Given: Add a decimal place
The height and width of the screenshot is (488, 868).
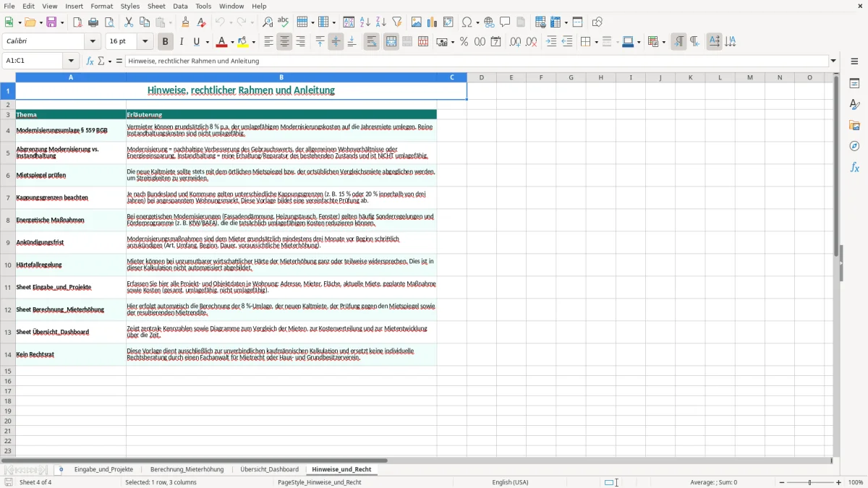Looking at the screenshot, I should tap(515, 42).
